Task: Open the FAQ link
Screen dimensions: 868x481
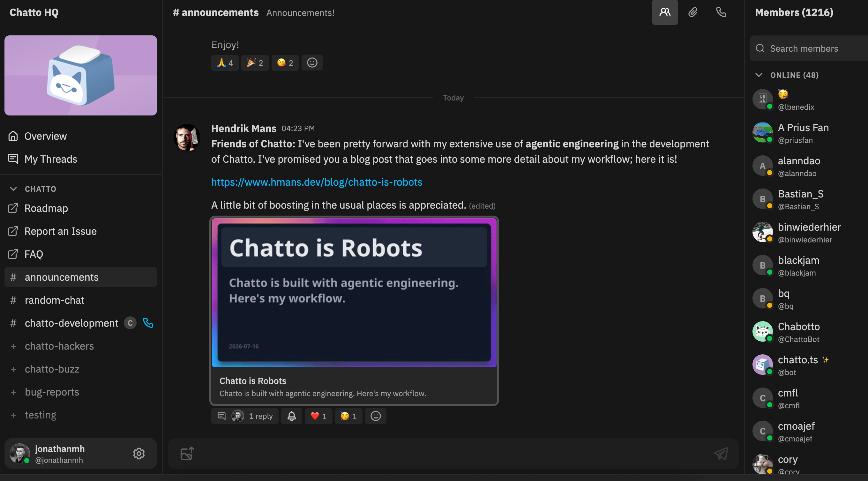Action: (81, 254)
